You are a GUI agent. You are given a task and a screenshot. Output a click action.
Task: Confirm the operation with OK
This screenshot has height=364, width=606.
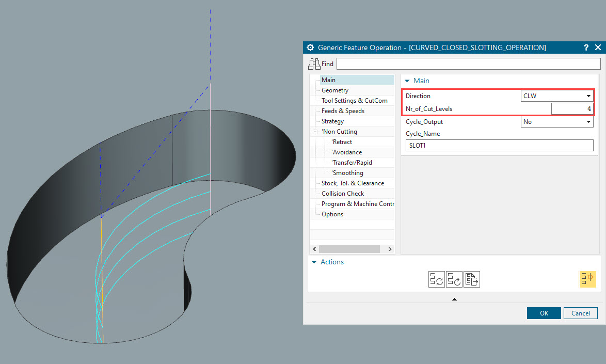[544, 313]
